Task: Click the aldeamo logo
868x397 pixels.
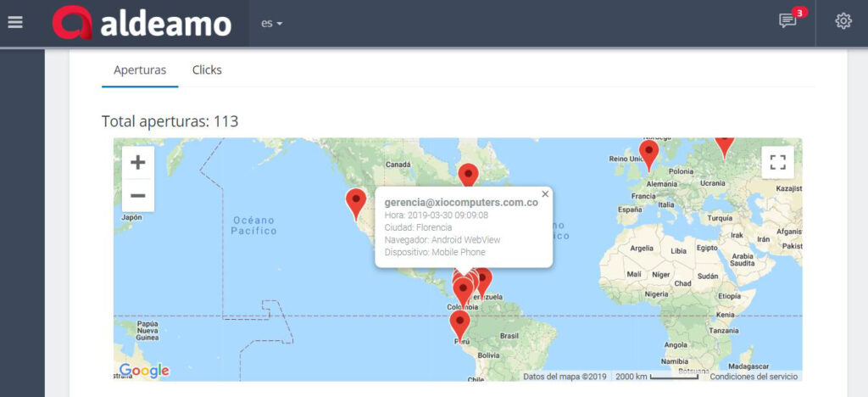Action: click(x=142, y=23)
